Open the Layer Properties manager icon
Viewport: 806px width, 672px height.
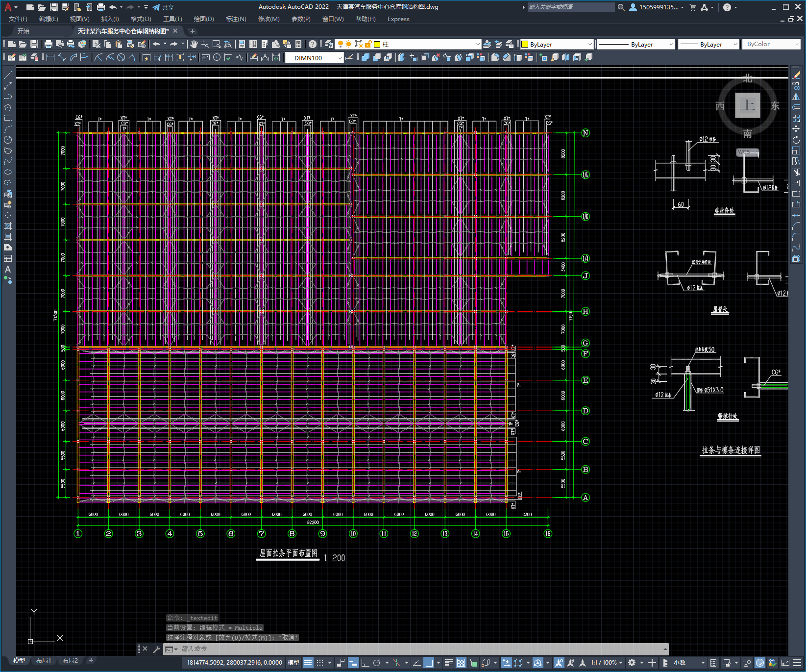pyautogui.click(x=328, y=44)
